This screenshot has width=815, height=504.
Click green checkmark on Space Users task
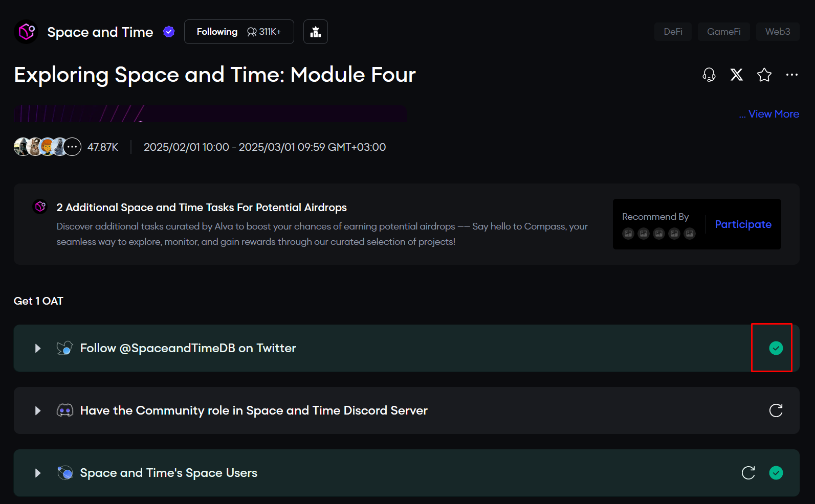click(x=776, y=473)
